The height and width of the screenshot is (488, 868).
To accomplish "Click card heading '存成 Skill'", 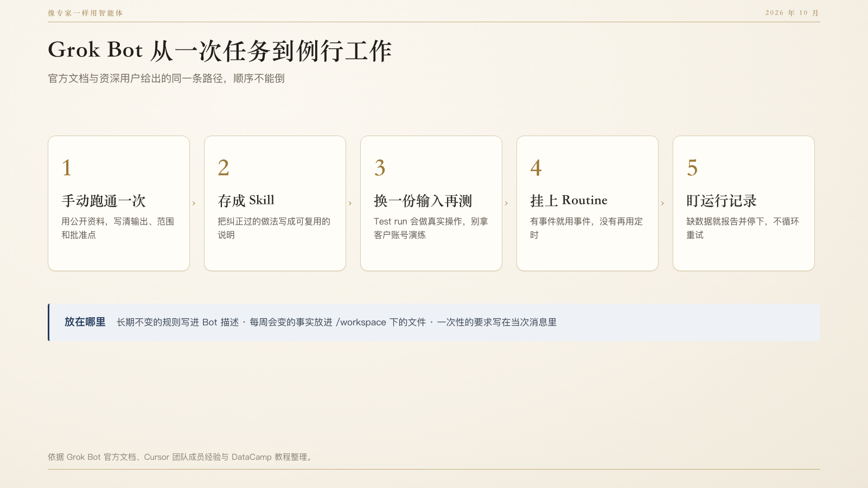I will click(246, 201).
